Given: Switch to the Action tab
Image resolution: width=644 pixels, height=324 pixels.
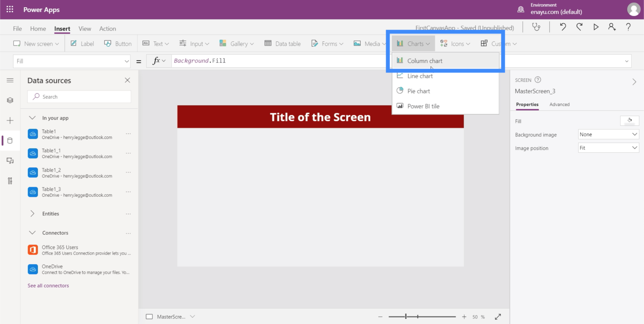Looking at the screenshot, I should click(108, 29).
